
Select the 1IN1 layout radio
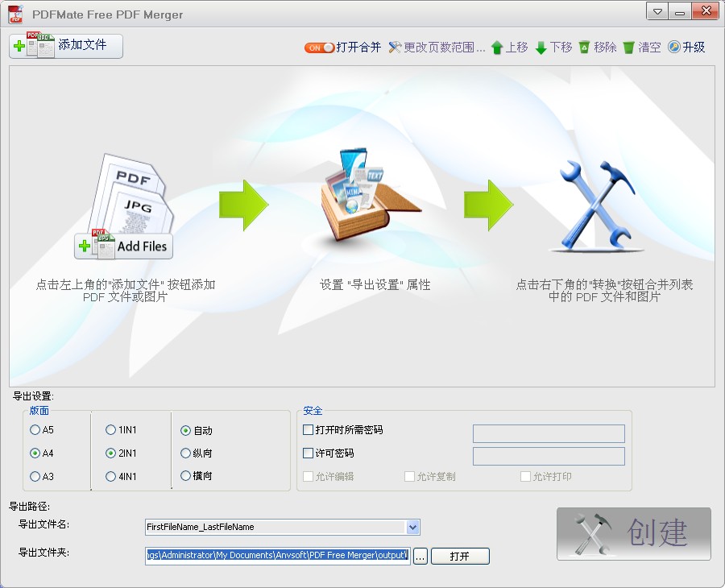coord(110,430)
